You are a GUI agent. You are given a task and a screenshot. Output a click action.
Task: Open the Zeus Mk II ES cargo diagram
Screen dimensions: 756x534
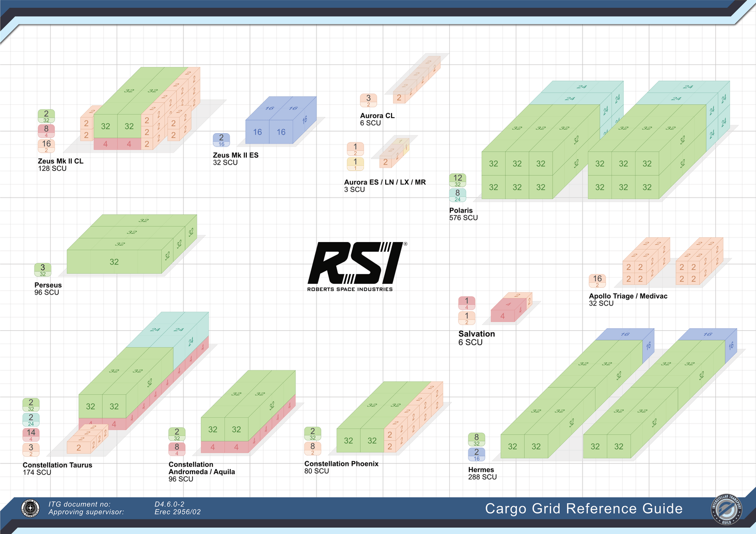pyautogui.click(x=280, y=120)
